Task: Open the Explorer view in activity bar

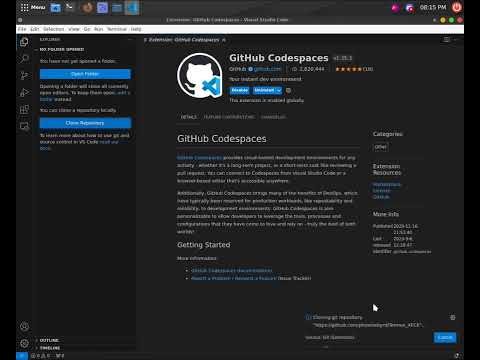Action: [x=24, y=42]
